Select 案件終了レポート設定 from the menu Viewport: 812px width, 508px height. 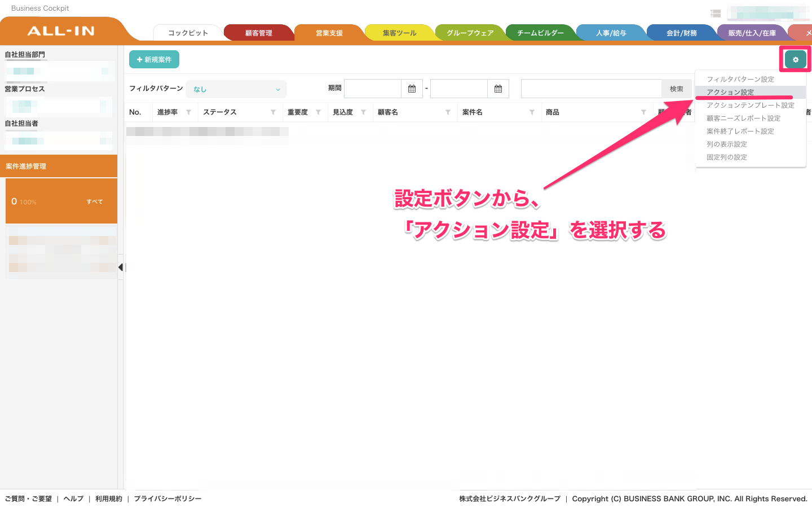click(751, 131)
